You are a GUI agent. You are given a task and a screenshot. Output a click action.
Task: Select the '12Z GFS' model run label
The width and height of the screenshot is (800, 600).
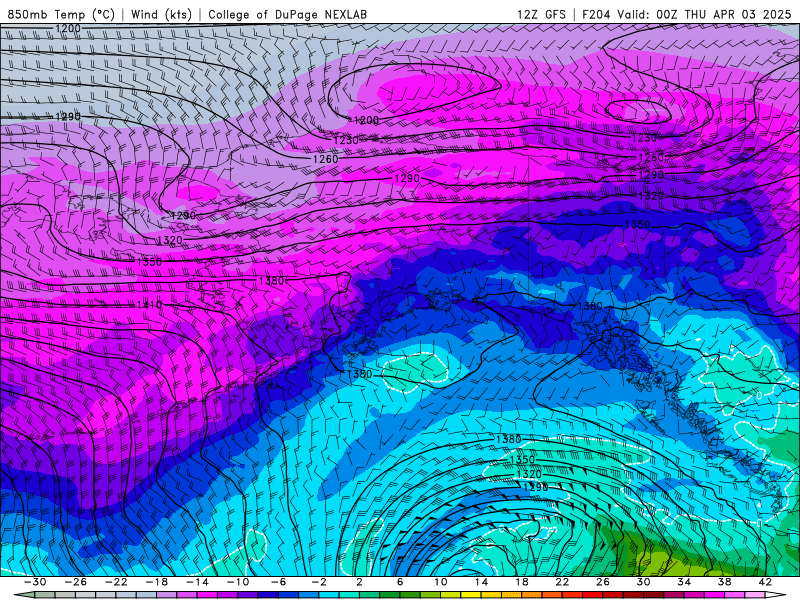coord(541,14)
